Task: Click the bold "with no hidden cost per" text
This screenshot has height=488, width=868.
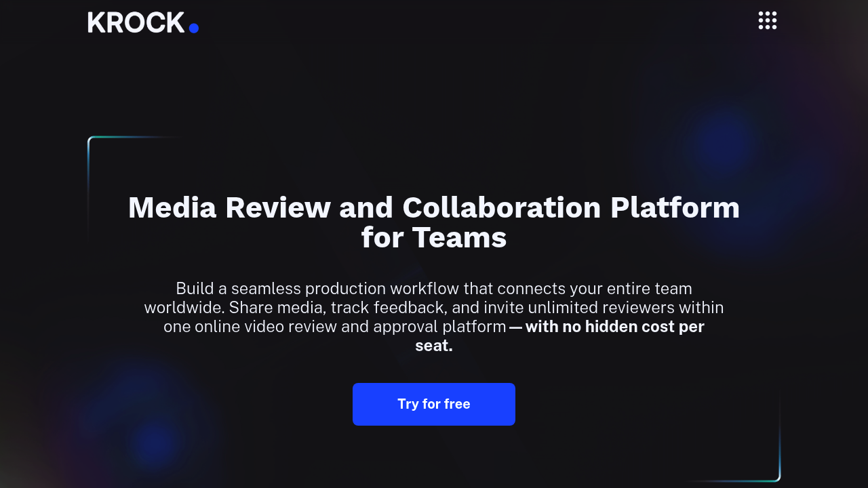Action: [x=614, y=327]
